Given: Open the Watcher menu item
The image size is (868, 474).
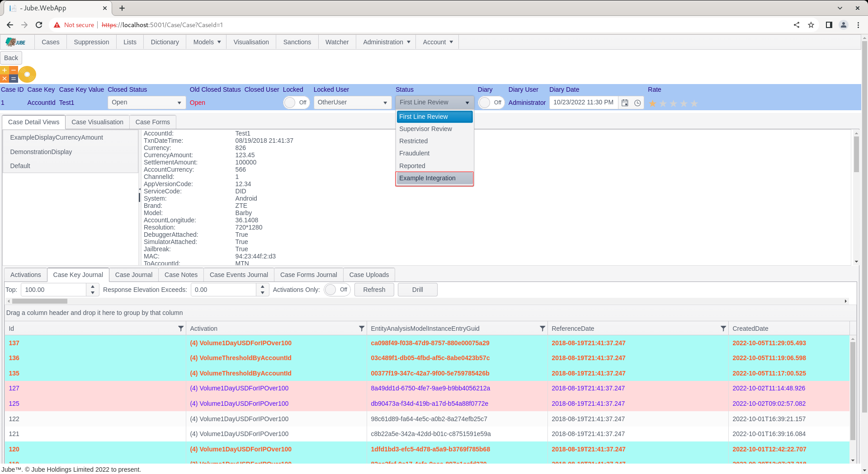Looking at the screenshot, I should tap(337, 42).
